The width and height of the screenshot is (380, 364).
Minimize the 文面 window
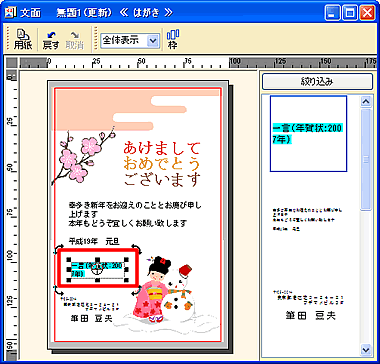pos(333,13)
